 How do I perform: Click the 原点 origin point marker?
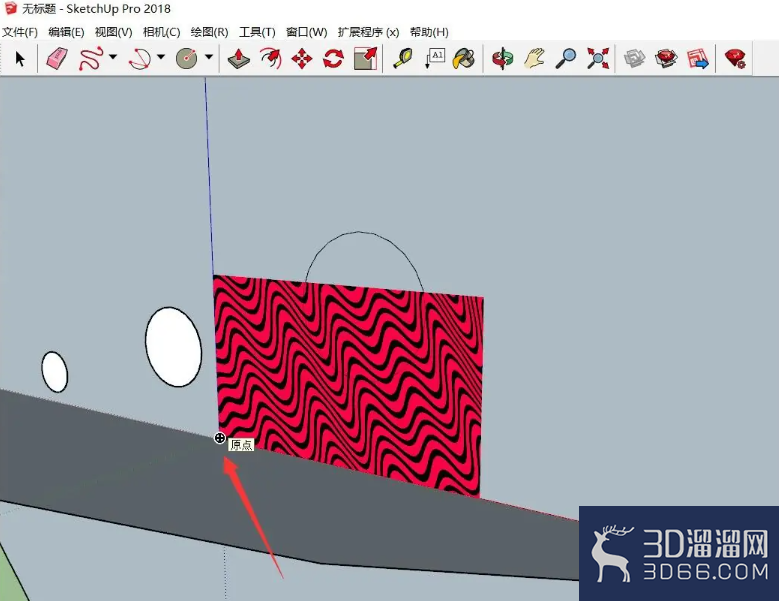[x=220, y=438]
